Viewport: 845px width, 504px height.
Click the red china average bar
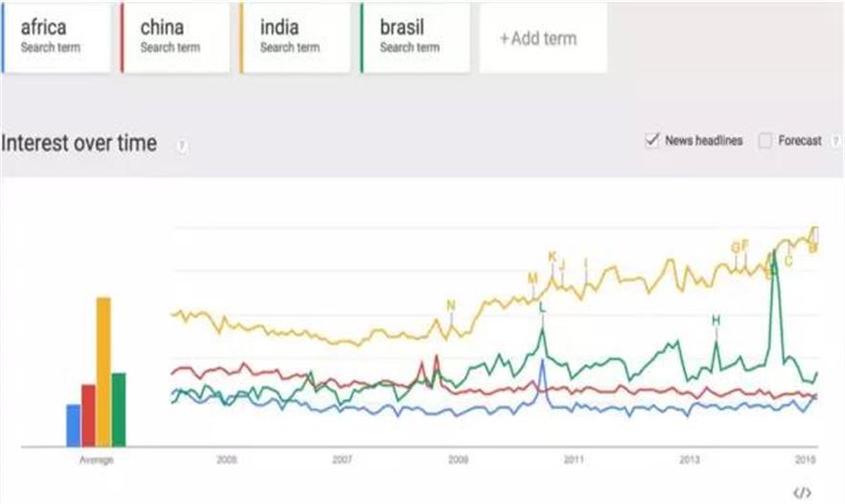click(88, 415)
